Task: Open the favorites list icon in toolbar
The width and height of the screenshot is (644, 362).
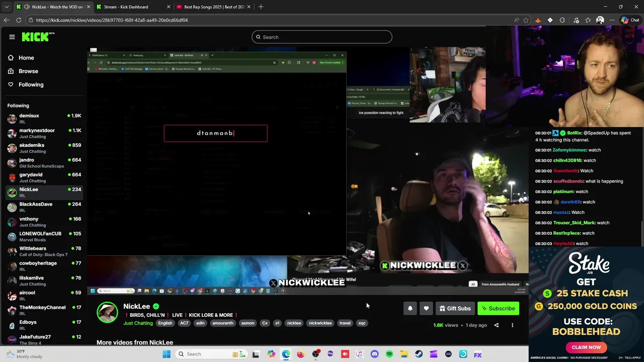Action: pyautogui.click(x=588, y=20)
